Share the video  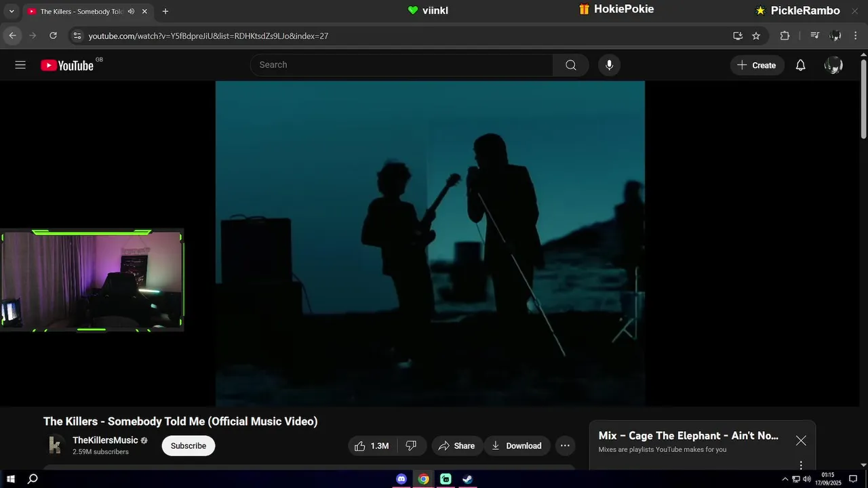457,446
